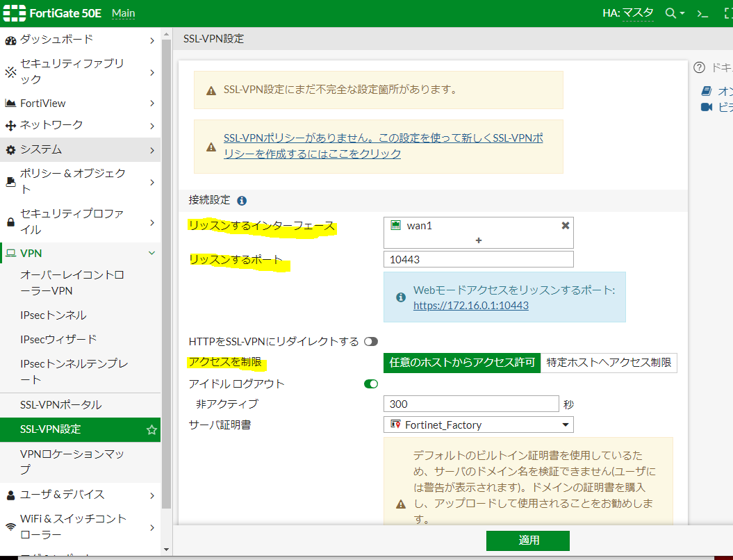Toggle HTTPをSSL-VPNにリダイレクトする switch
Viewport: 733px width, 560px height.
coord(371,342)
